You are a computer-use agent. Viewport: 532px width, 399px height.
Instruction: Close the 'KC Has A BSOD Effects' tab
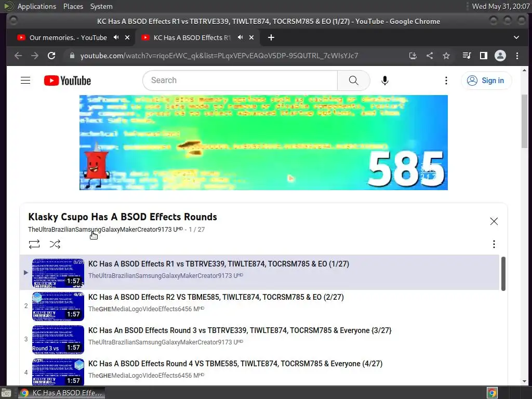pos(251,37)
